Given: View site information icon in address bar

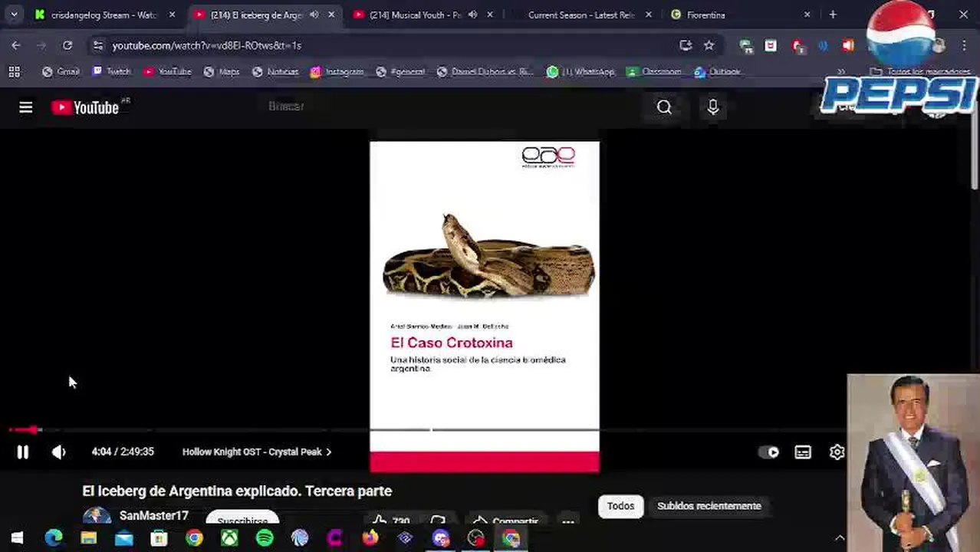Looking at the screenshot, I should [97, 46].
